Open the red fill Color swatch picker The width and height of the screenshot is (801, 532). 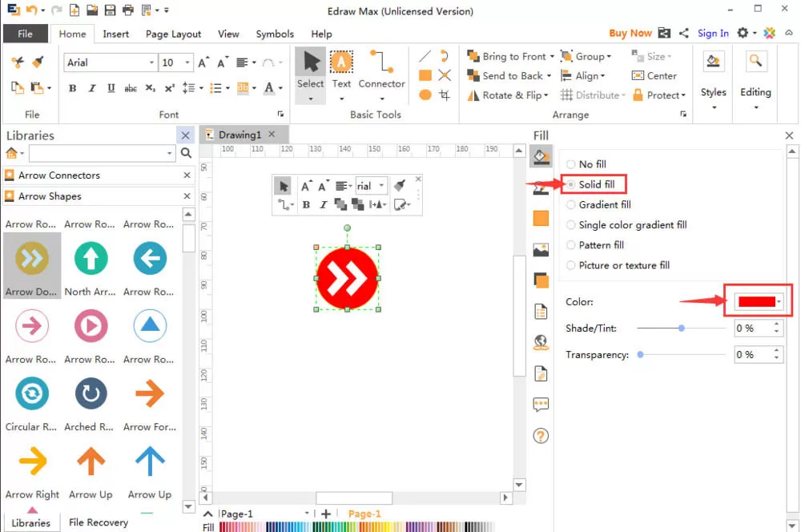tap(759, 301)
